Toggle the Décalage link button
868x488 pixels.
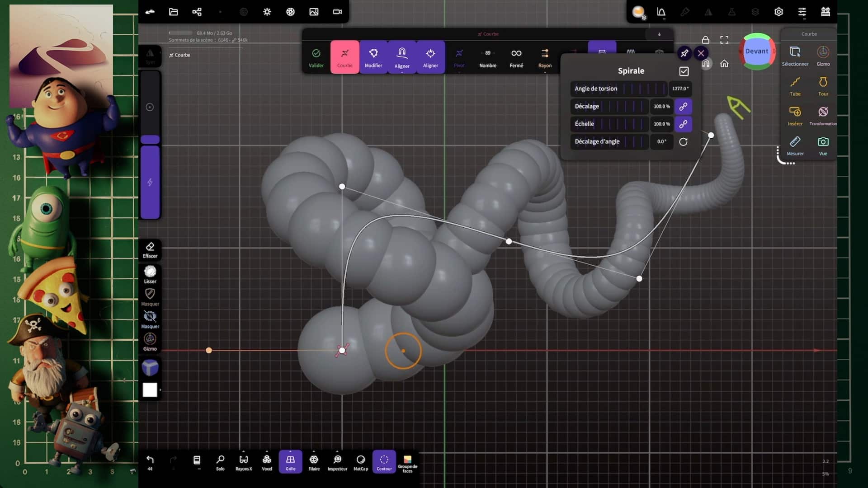tap(683, 107)
